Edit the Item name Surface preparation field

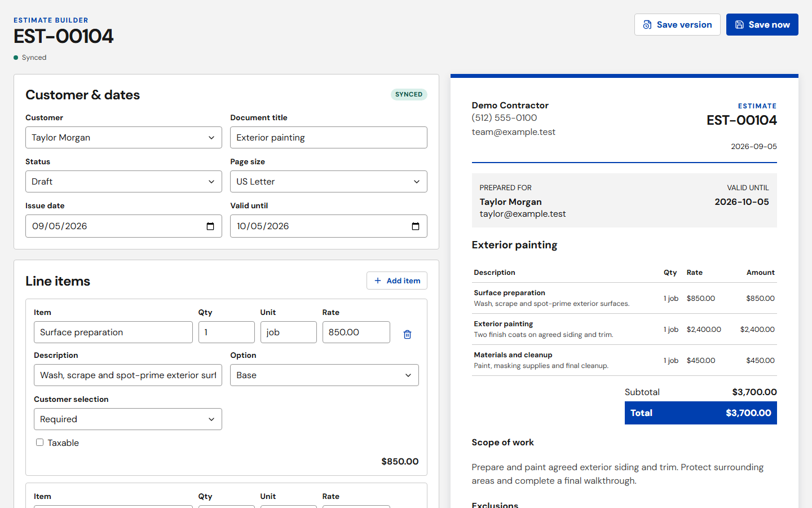113,332
